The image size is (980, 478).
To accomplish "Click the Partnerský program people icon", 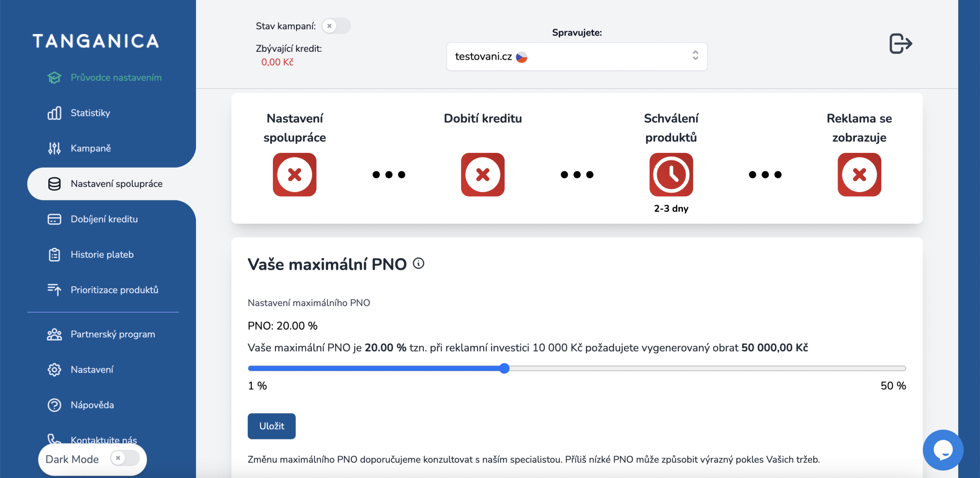I will [54, 334].
